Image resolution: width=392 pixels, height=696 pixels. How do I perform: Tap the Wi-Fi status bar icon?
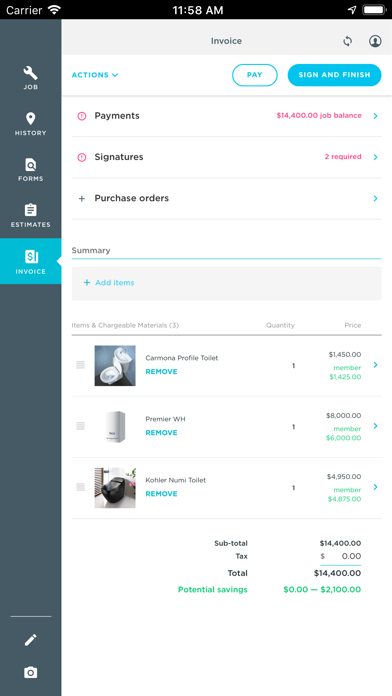[x=54, y=9]
